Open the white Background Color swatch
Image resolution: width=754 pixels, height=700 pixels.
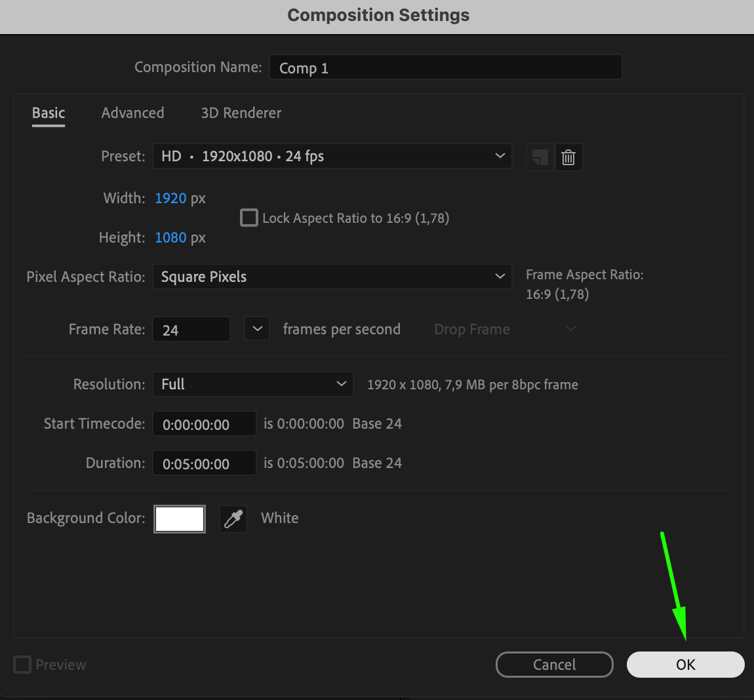click(x=180, y=519)
